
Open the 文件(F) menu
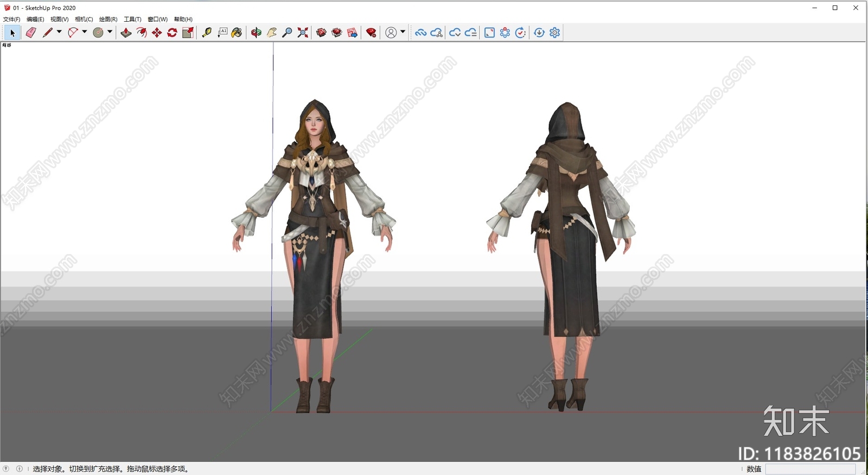pos(11,19)
